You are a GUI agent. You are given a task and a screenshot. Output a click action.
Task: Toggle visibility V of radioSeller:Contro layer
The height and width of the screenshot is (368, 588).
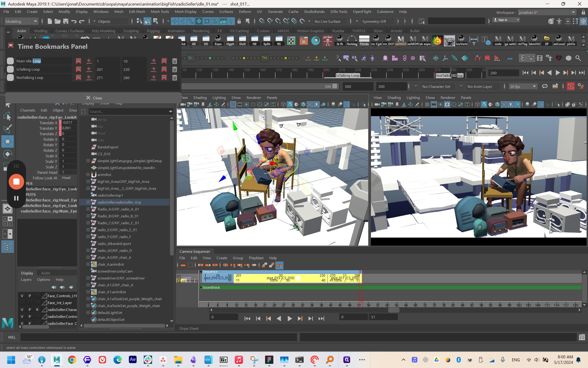tap(22, 316)
